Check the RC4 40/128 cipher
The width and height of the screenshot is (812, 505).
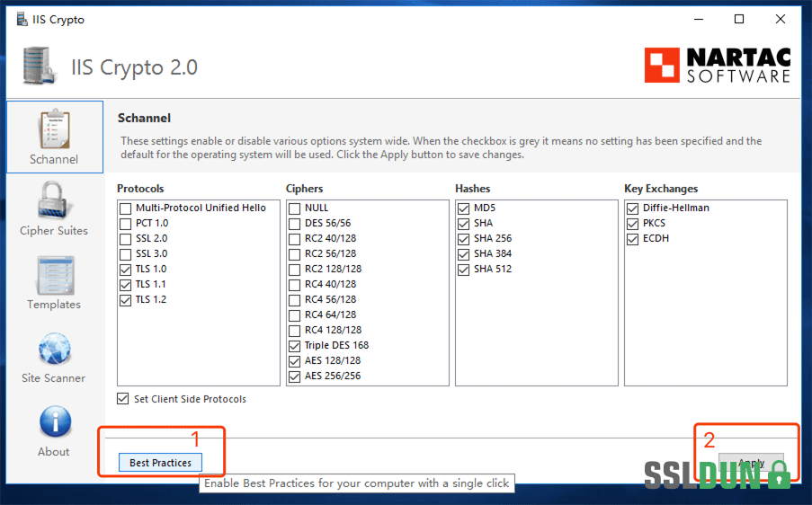(x=294, y=285)
